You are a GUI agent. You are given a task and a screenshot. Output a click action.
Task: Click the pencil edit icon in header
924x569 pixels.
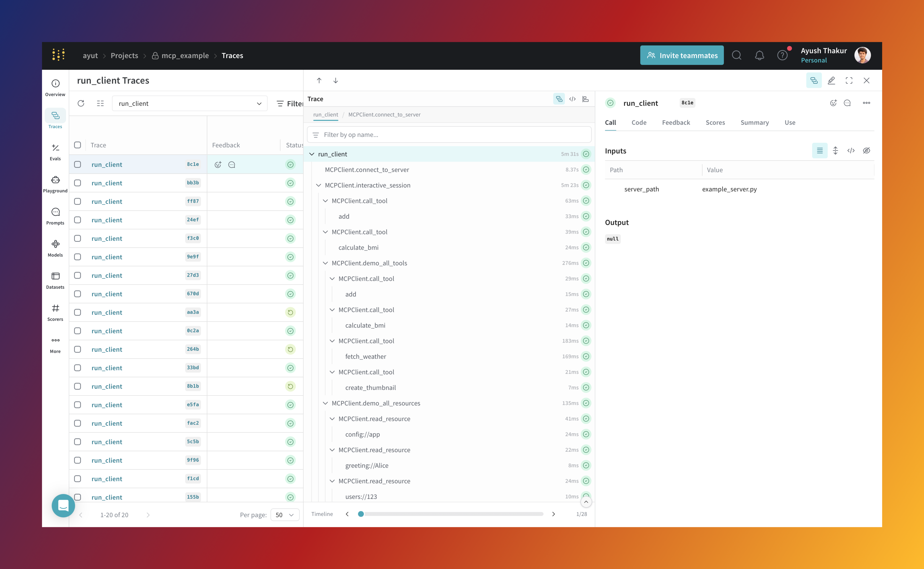pyautogui.click(x=831, y=81)
